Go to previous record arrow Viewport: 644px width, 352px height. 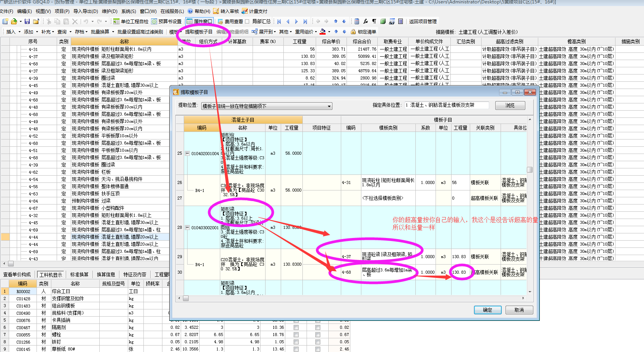(288, 21)
